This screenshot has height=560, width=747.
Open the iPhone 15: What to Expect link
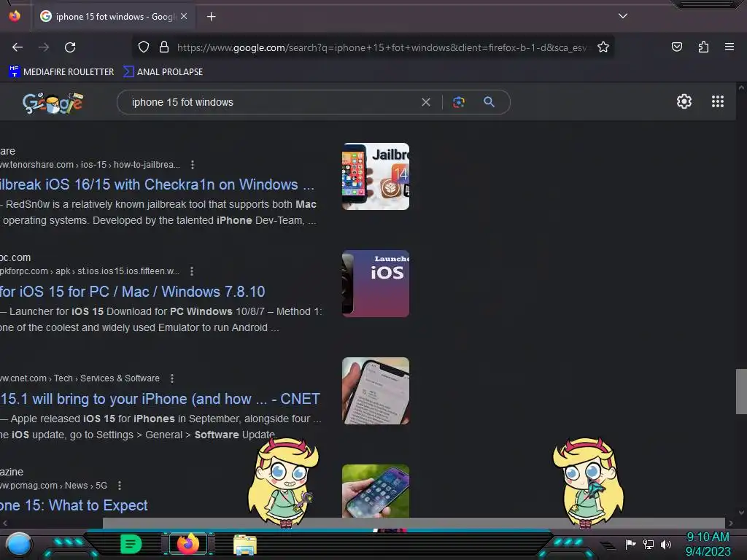tap(74, 505)
